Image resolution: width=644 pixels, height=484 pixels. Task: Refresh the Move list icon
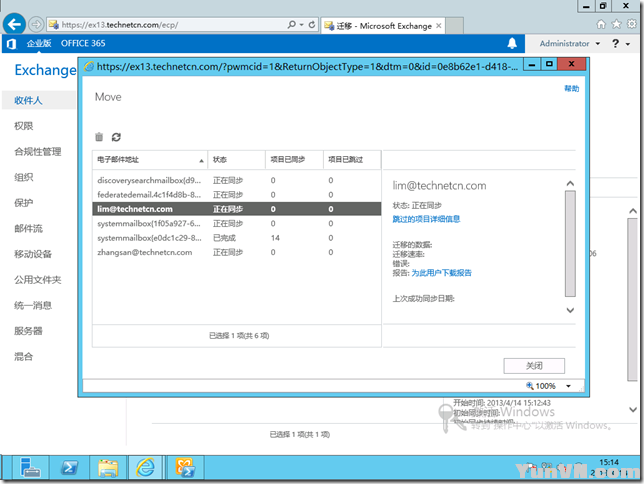116,137
